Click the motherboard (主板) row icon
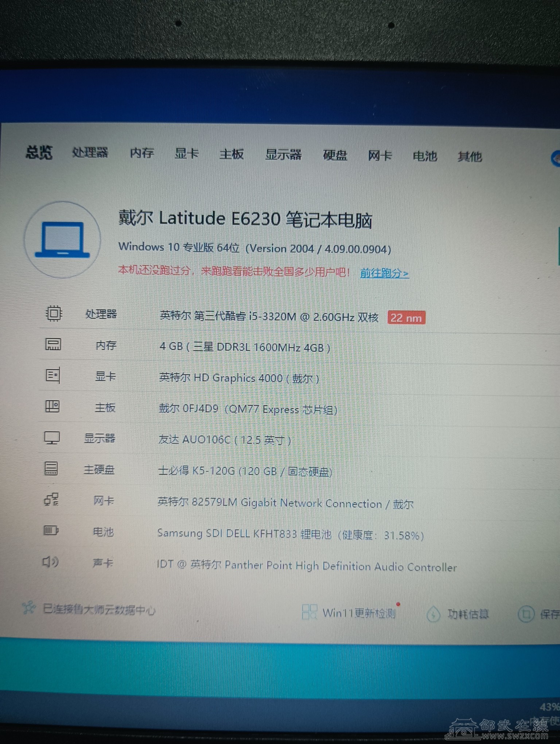The height and width of the screenshot is (744, 560). pyautogui.click(x=52, y=406)
